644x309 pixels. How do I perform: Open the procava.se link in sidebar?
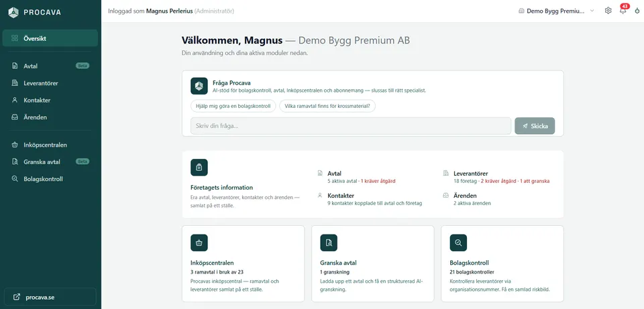tap(50, 297)
